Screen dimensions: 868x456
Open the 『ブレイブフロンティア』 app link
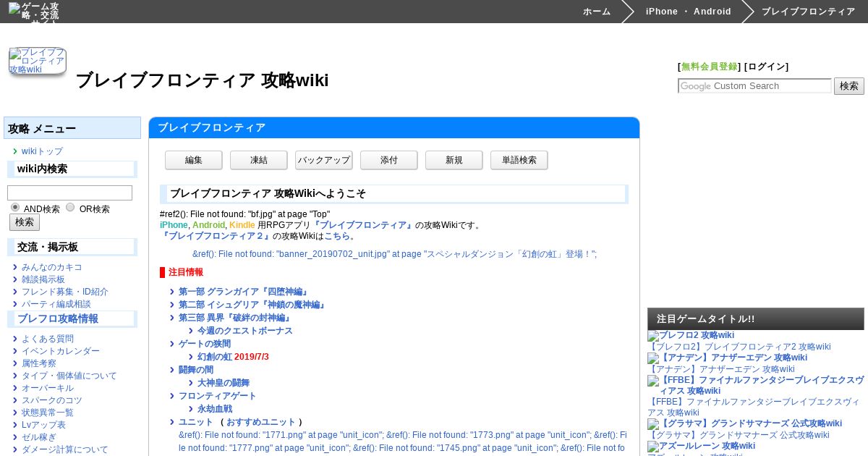point(362,225)
